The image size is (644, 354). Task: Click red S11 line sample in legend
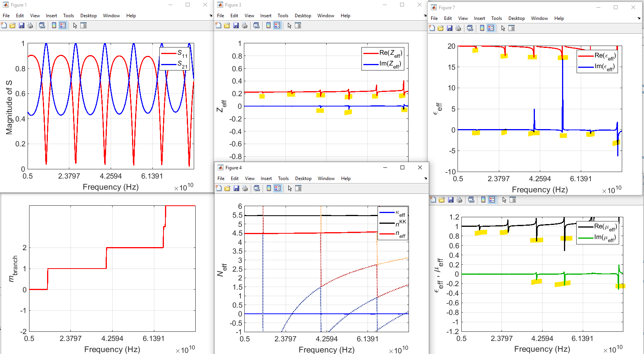(x=168, y=54)
